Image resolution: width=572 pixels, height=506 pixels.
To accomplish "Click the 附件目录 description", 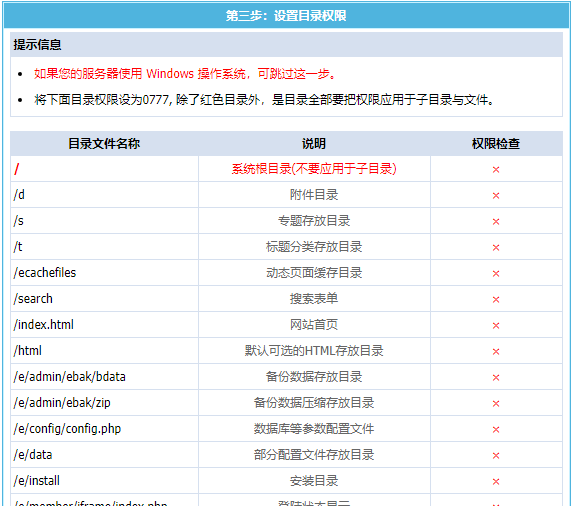I will point(314,195).
